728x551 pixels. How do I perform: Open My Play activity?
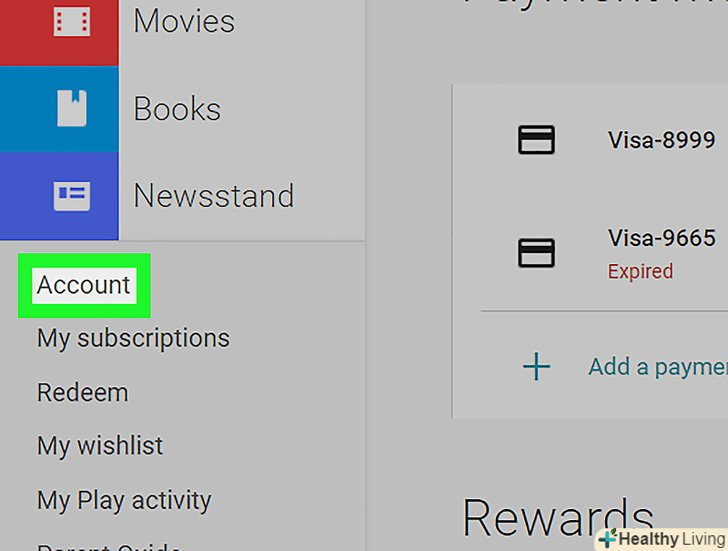coord(124,501)
